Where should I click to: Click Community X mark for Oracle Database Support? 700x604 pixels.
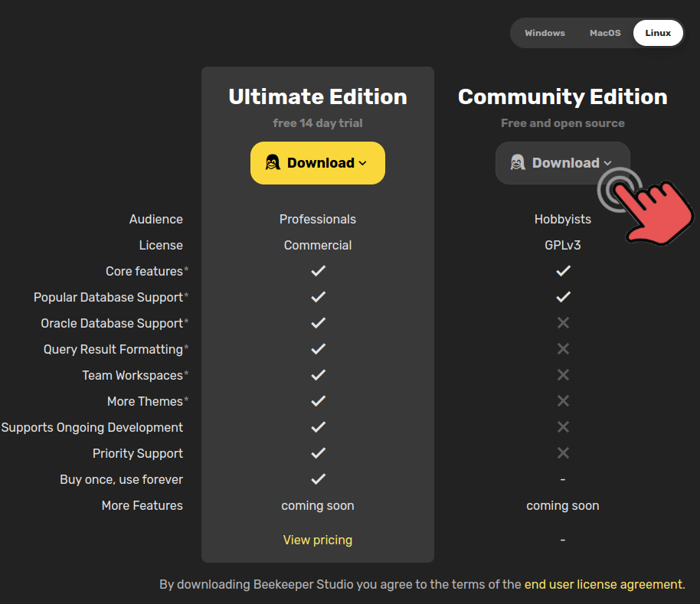(x=563, y=322)
